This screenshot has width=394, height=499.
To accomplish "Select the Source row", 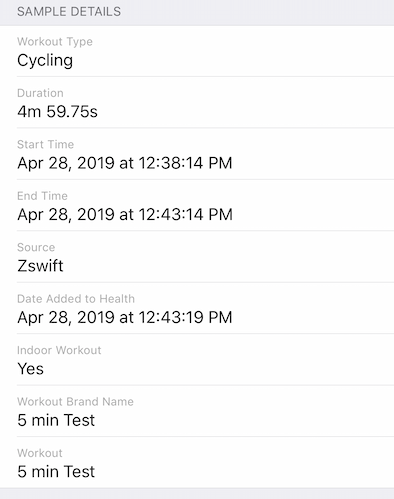I will tap(197, 257).
